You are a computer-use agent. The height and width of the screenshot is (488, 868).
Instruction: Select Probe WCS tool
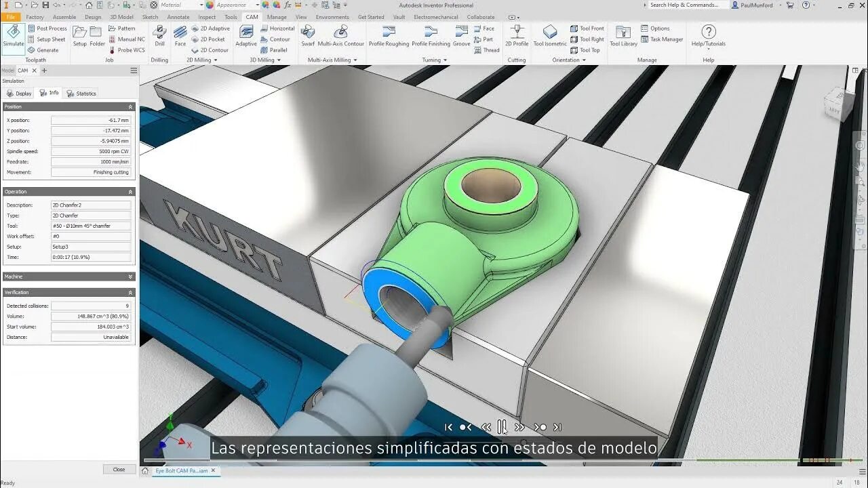click(x=127, y=50)
